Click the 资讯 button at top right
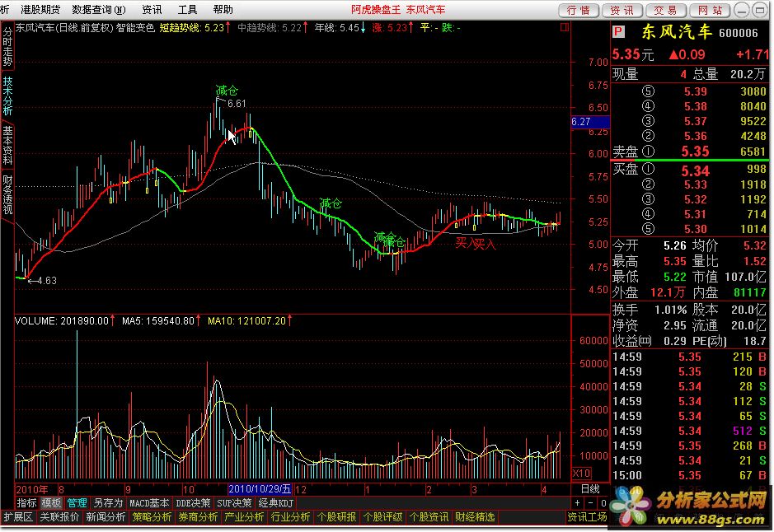 [x=622, y=11]
